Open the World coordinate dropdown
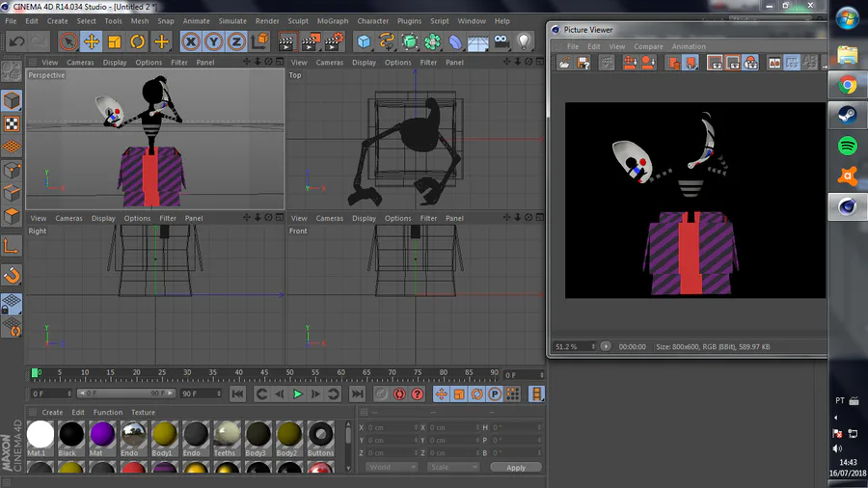Image resolution: width=868 pixels, height=488 pixels. pos(392,468)
